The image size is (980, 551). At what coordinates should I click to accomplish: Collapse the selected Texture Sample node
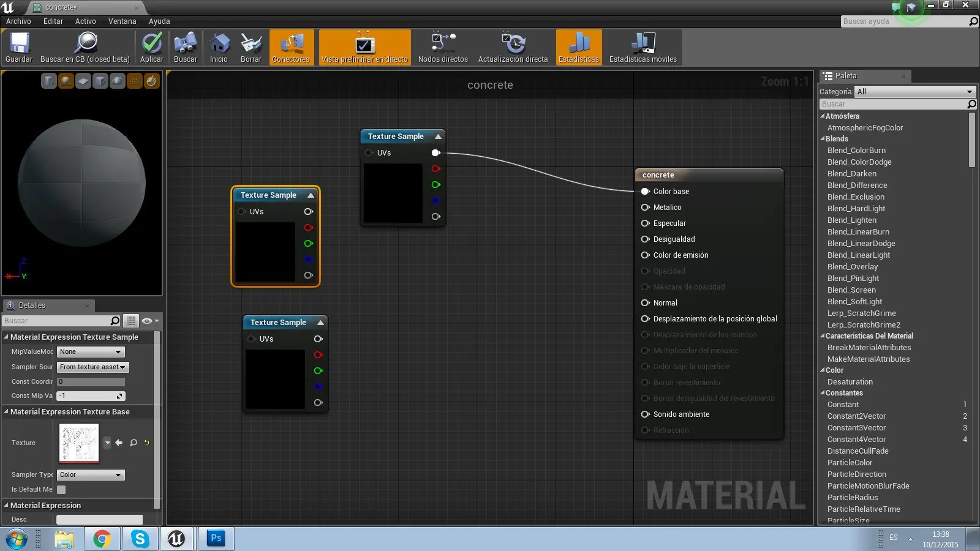[x=311, y=195]
